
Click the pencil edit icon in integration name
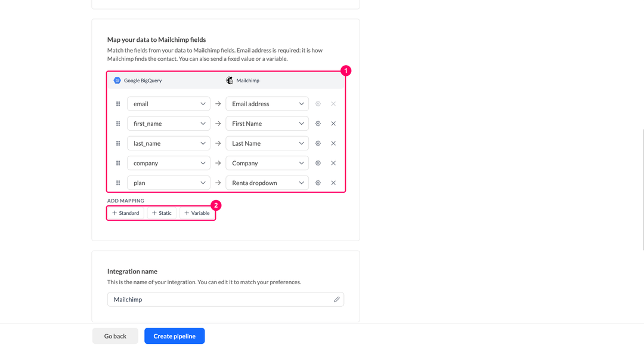pos(337,300)
